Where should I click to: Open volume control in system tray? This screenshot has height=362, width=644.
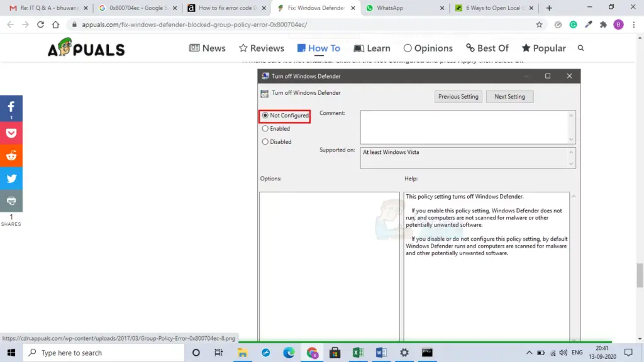click(563, 353)
